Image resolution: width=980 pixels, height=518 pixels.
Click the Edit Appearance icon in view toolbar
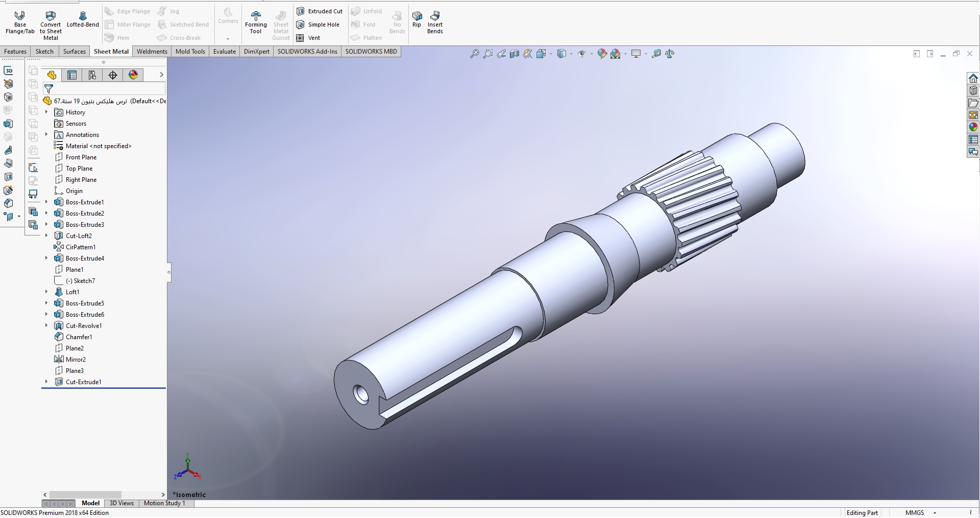[602, 54]
